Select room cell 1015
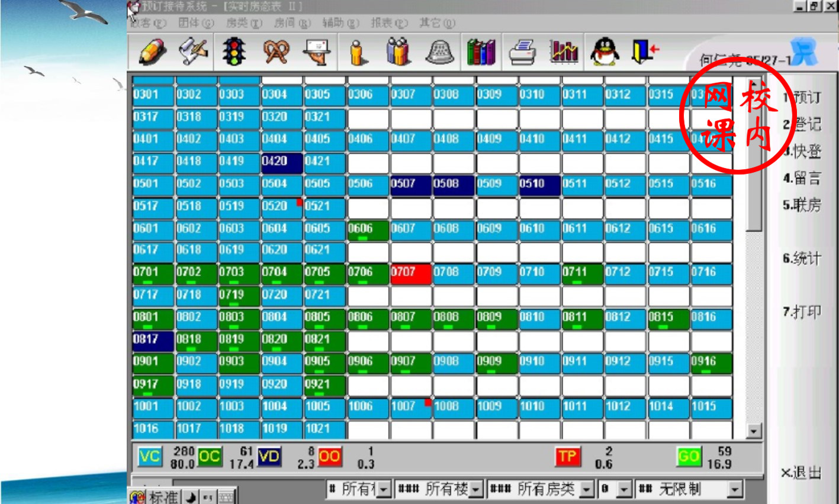The width and height of the screenshot is (839, 504). point(712,408)
